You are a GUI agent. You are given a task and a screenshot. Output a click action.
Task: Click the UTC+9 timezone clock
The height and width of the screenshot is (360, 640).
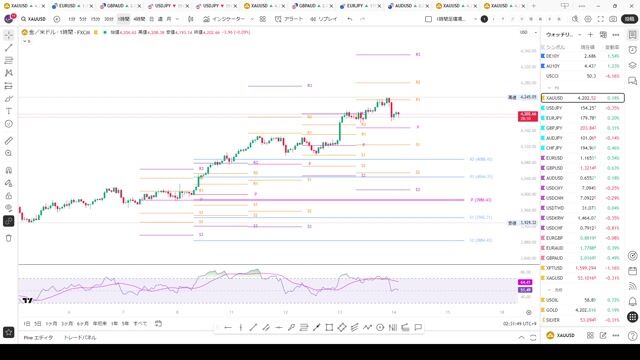(520, 324)
